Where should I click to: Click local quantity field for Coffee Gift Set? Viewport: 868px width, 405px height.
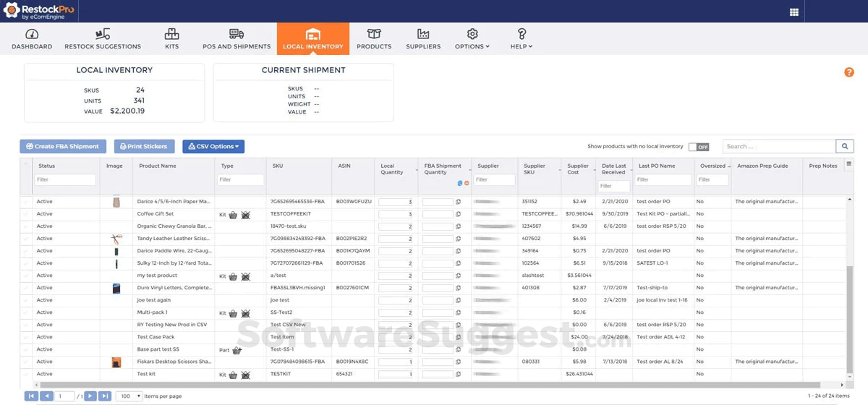click(x=396, y=214)
